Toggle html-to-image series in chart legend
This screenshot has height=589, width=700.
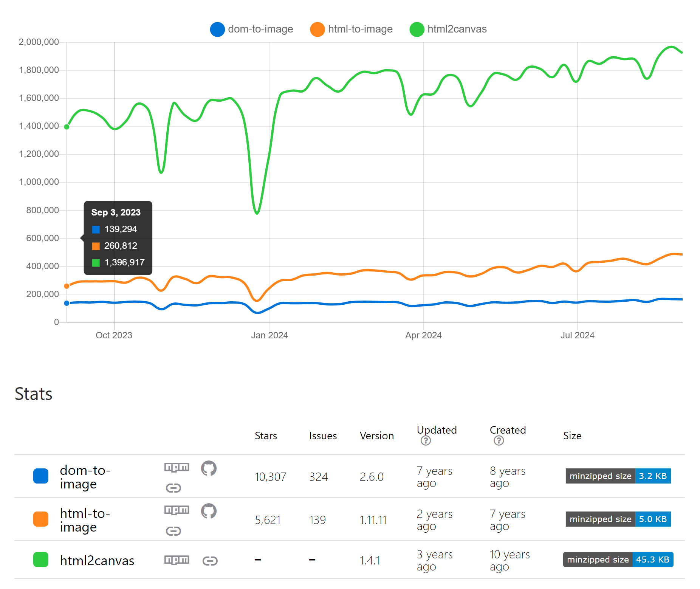pyautogui.click(x=351, y=29)
